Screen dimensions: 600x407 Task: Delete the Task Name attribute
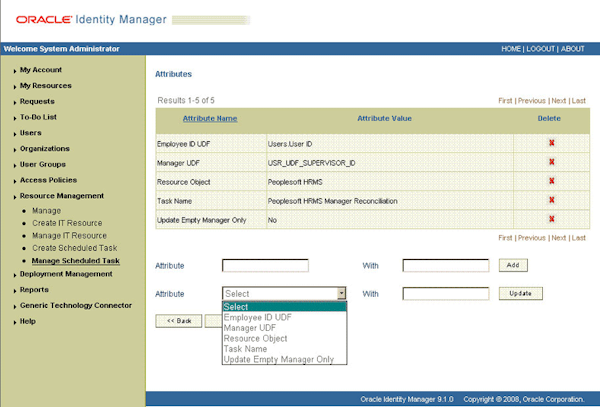pyautogui.click(x=551, y=200)
